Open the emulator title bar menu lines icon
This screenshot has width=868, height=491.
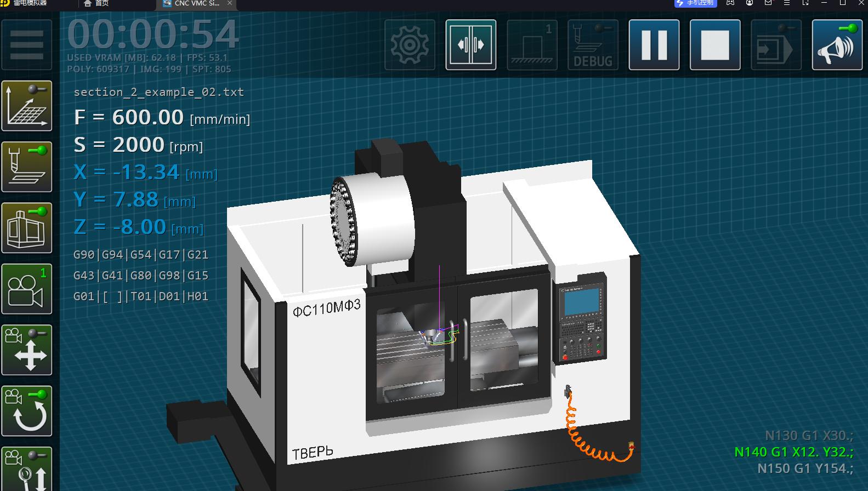coord(787,3)
